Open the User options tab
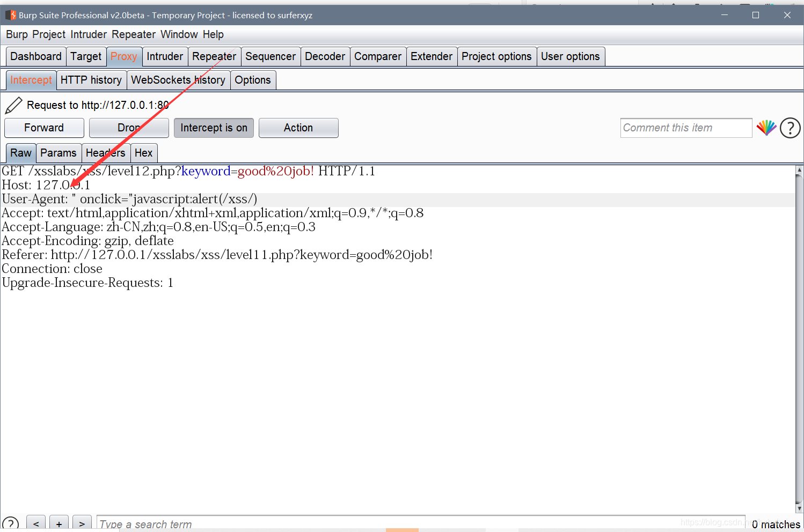Image resolution: width=804 pixels, height=532 pixels. (x=571, y=56)
